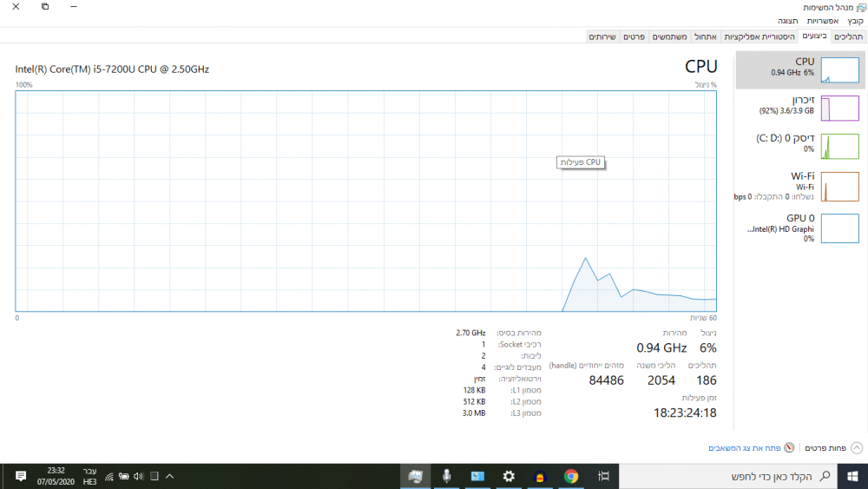868x489 pixels.
Task: Switch to the משתמשים (Users) tab
Action: [x=669, y=36]
